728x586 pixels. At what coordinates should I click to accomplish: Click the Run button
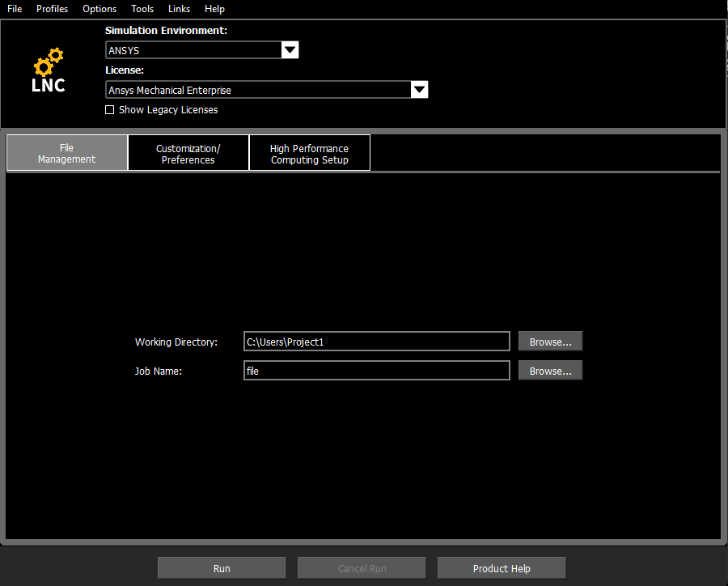click(222, 568)
